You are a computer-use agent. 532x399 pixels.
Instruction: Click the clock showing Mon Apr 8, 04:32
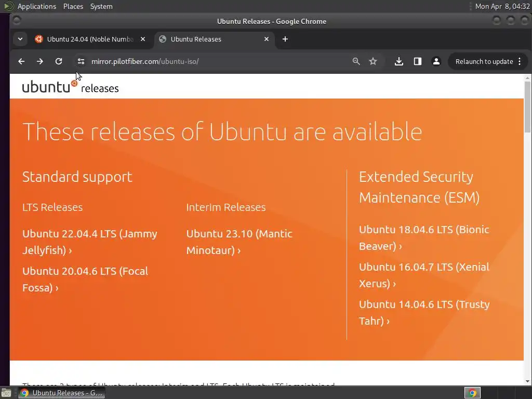pos(502,6)
